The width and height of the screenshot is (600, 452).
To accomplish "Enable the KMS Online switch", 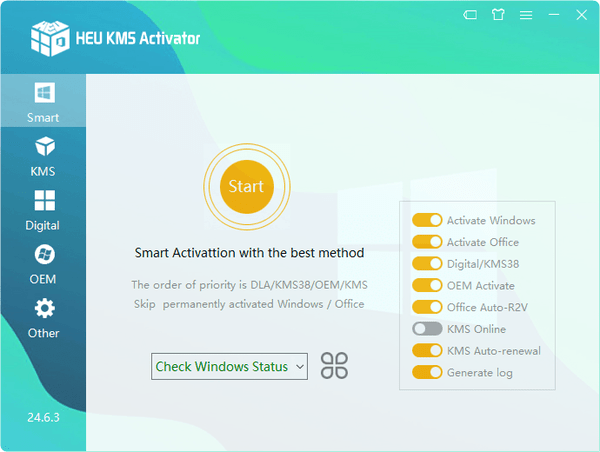I will (427, 329).
